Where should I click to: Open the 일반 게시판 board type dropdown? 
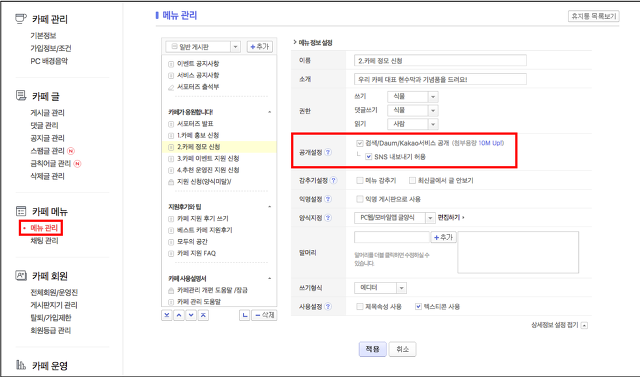[x=203, y=47]
